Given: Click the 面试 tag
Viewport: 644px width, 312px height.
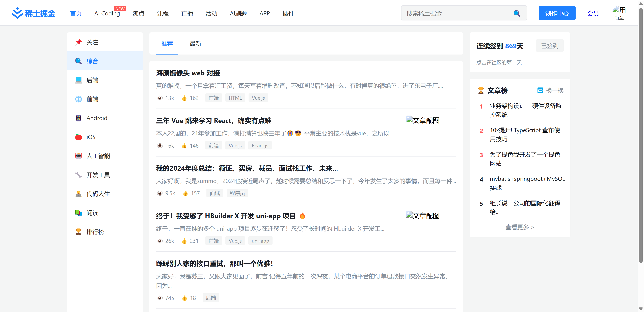Looking at the screenshot, I should [x=214, y=193].
